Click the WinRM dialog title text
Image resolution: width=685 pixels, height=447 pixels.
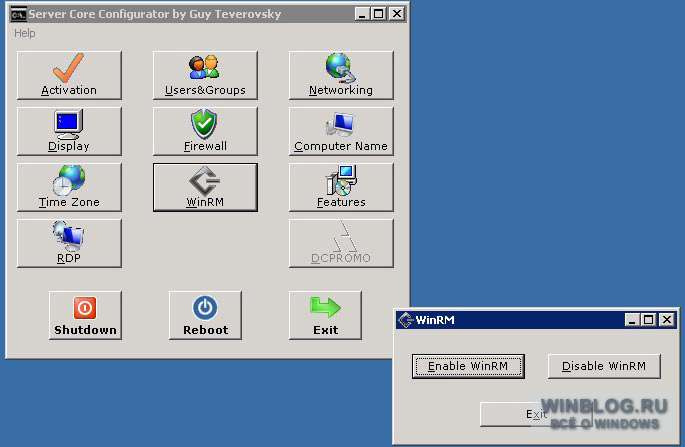[435, 320]
